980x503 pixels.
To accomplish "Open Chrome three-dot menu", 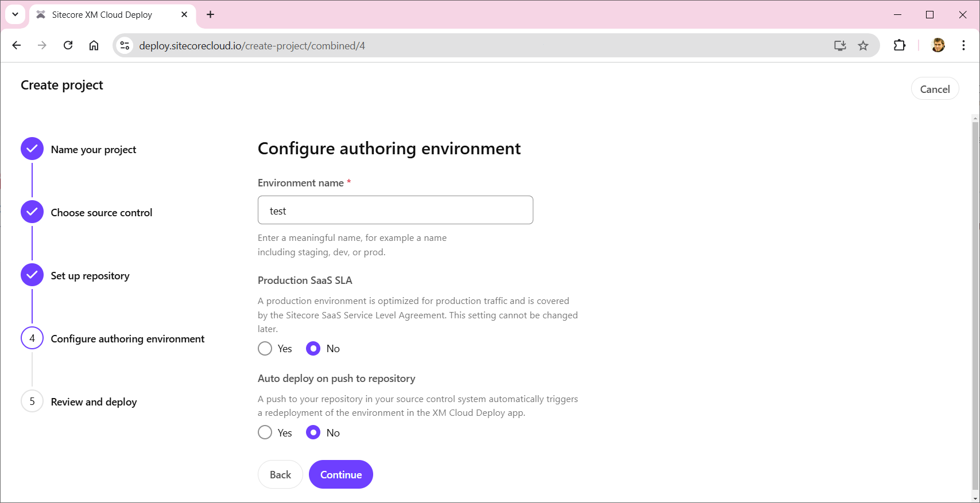I will coord(963,45).
